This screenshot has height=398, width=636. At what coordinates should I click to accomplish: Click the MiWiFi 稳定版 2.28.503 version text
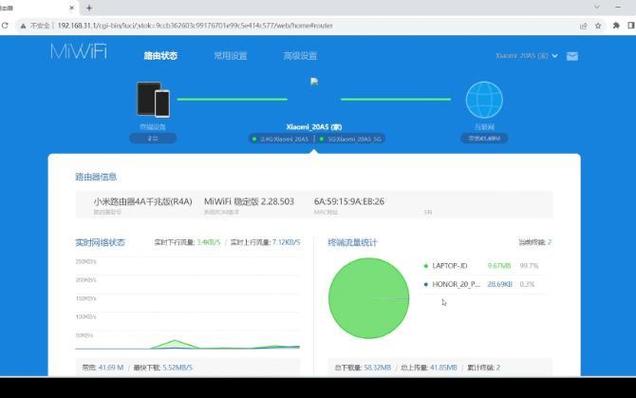click(x=249, y=202)
